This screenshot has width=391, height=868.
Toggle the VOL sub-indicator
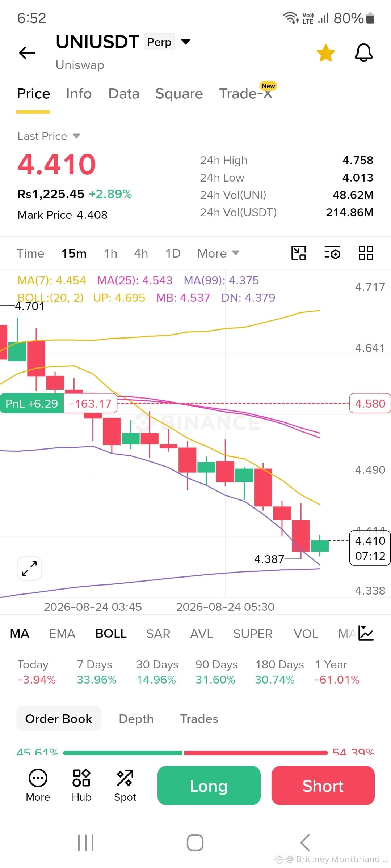point(306,634)
